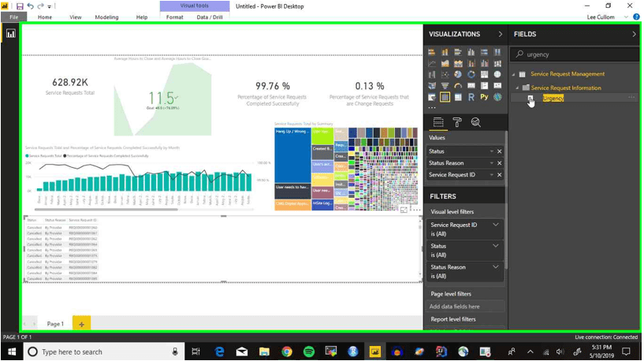This screenshot has width=644, height=361.
Task: Select the card visualization
Action: pyautogui.click(x=471, y=85)
